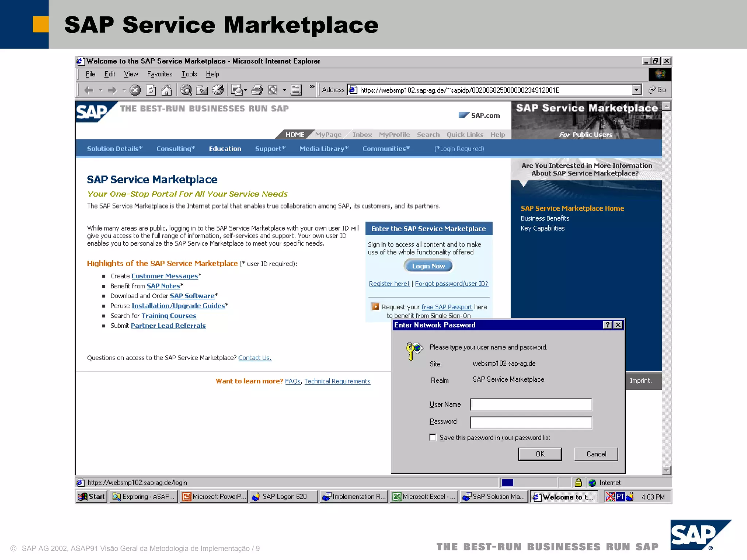Open the Favorites folder icon
This screenshot has width=747, height=560.
[x=202, y=90]
